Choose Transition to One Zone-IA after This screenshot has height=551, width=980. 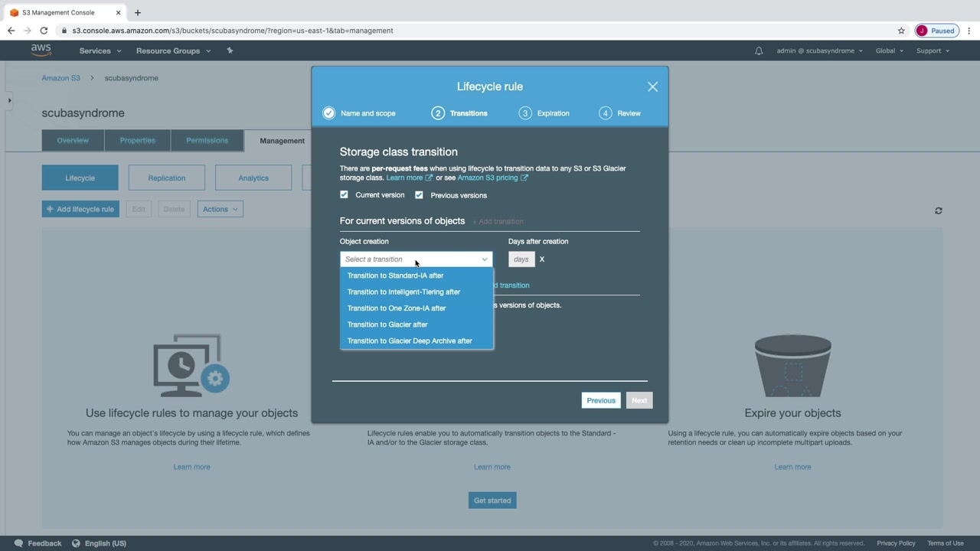[416, 308]
